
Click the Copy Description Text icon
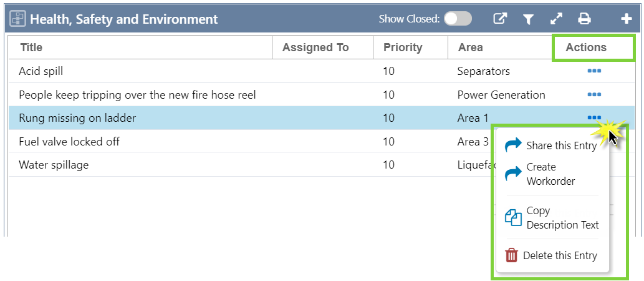[x=512, y=217]
